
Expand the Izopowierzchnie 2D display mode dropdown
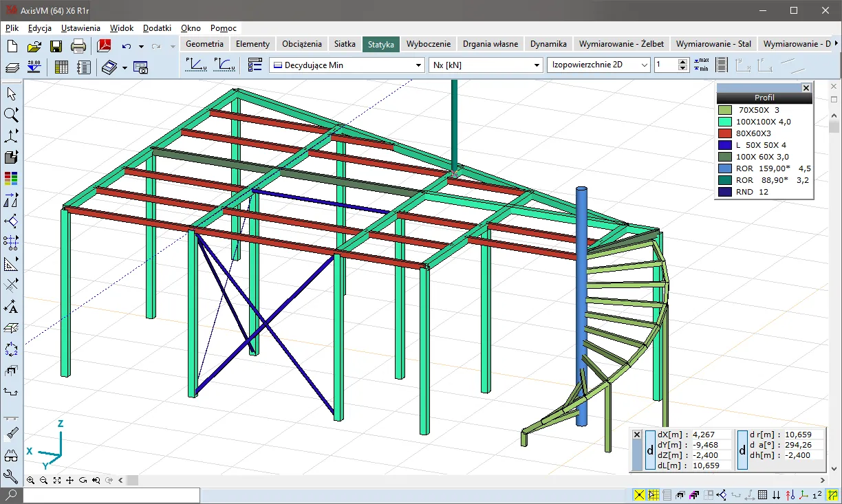(644, 65)
